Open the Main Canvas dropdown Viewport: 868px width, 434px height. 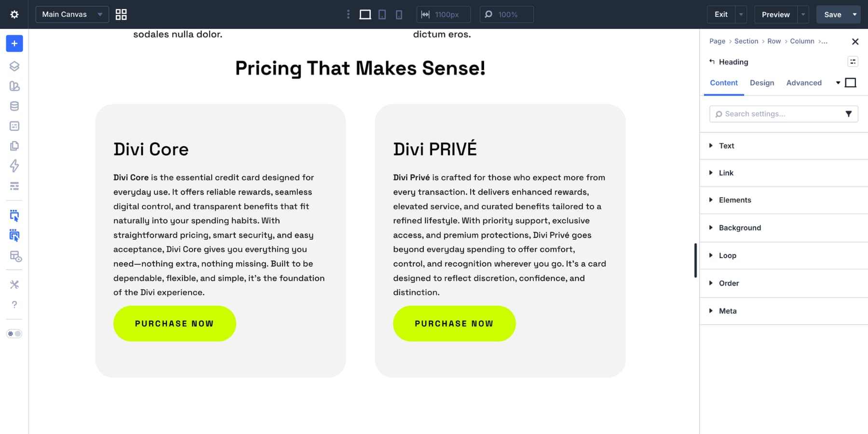[x=71, y=14]
